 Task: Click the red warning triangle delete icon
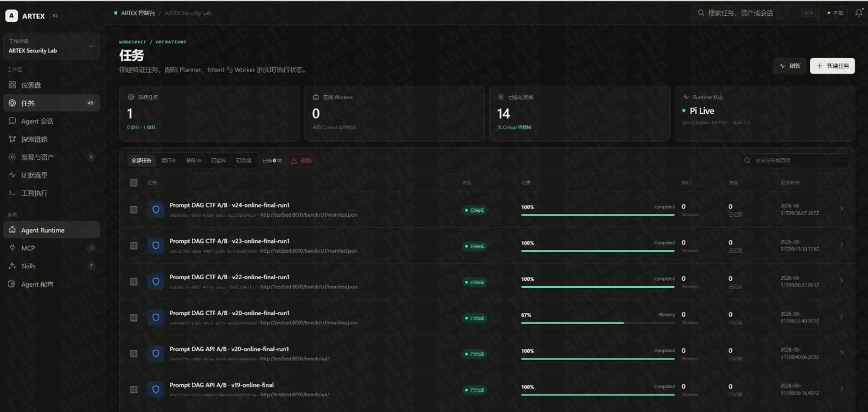pos(294,160)
